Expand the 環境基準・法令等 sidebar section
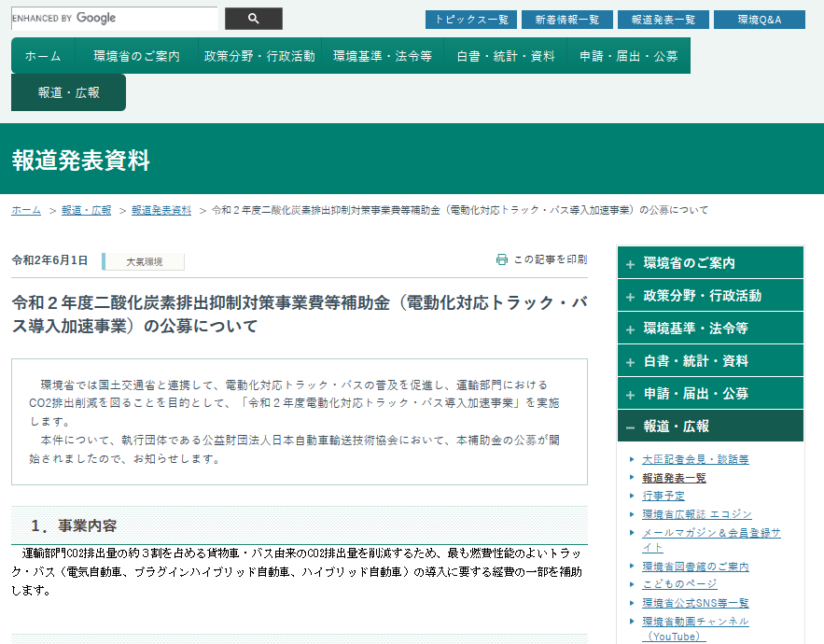The image size is (824, 644). tap(710, 329)
